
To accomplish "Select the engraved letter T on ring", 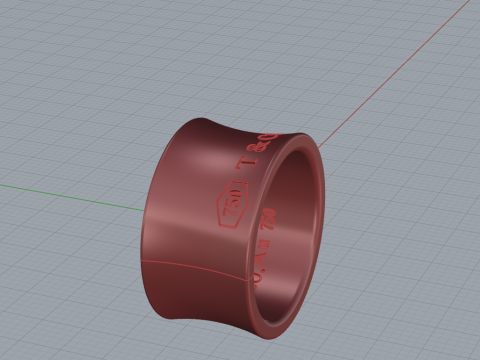I will coord(248,162).
